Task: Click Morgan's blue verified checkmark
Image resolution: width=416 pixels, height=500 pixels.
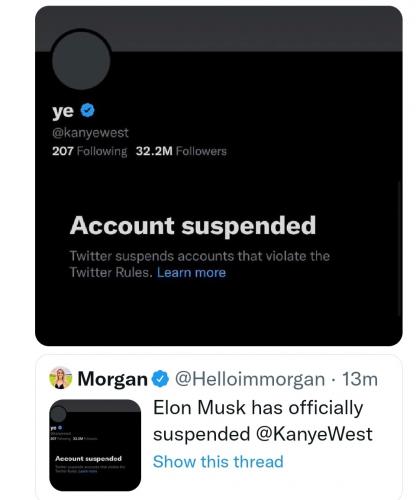Action: pyautogui.click(x=161, y=379)
